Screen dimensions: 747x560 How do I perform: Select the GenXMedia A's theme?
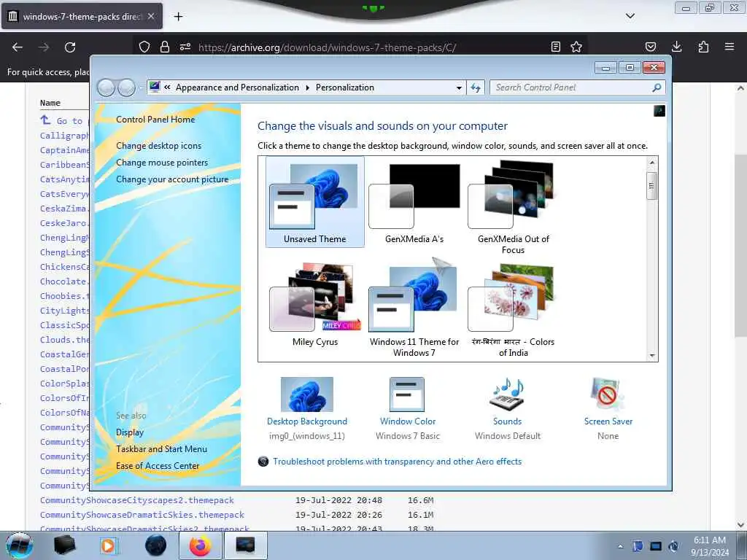coord(414,202)
